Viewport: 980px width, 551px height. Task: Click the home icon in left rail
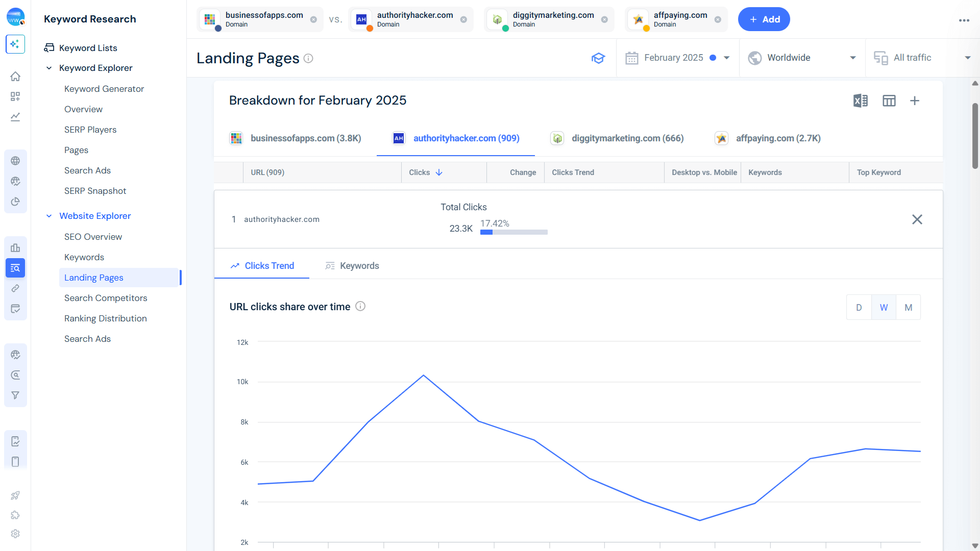[x=15, y=77]
